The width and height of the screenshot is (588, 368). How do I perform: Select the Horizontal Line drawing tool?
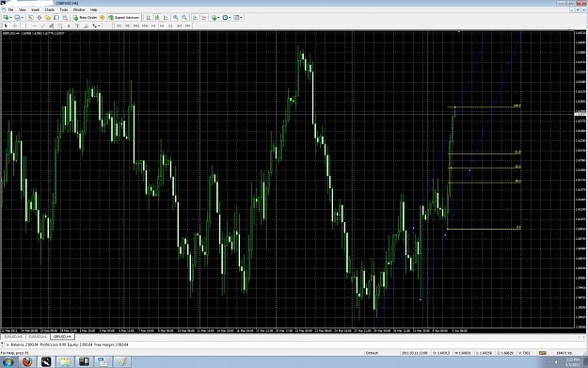pos(35,26)
